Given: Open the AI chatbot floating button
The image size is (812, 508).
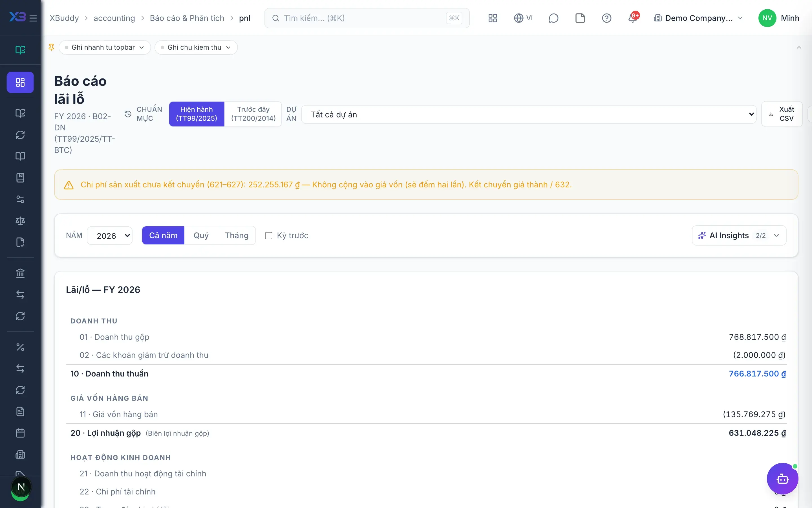Looking at the screenshot, I should point(782,478).
